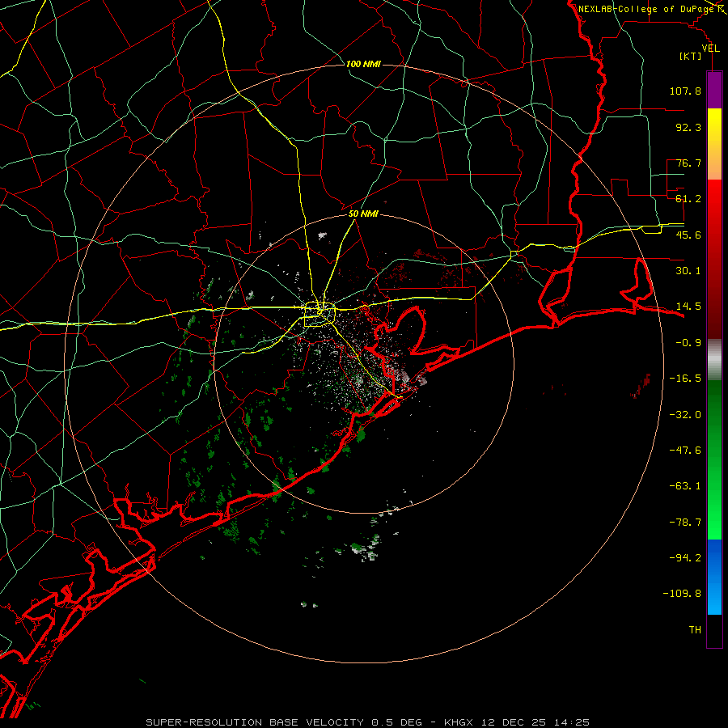The width and height of the screenshot is (728, 728).
Task: Select the 61.2 scale value
Action: click(688, 199)
